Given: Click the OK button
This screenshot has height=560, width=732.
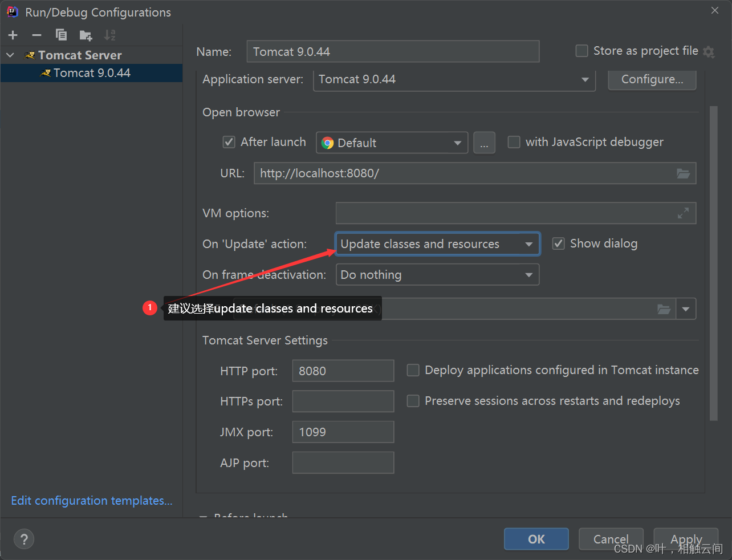Looking at the screenshot, I should click(536, 539).
